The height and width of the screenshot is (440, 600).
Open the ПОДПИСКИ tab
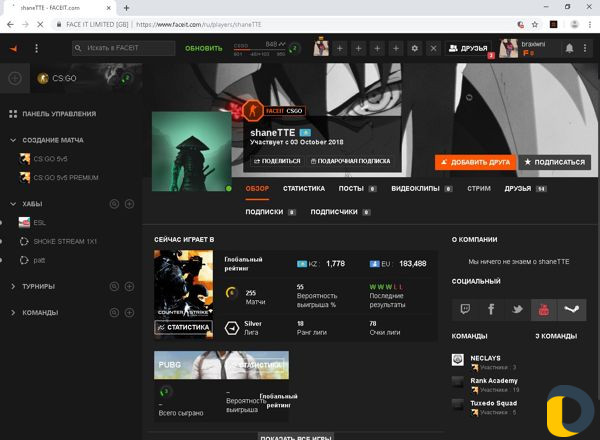[271, 212]
